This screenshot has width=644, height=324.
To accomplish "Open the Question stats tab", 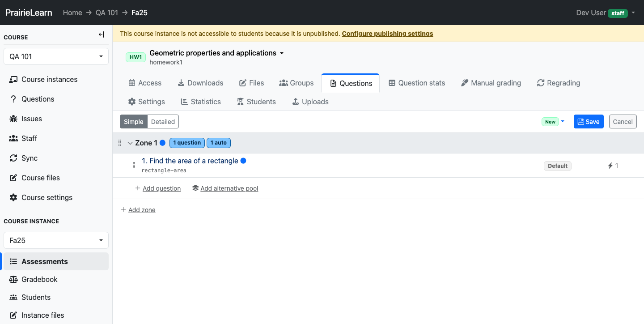I will 417,83.
